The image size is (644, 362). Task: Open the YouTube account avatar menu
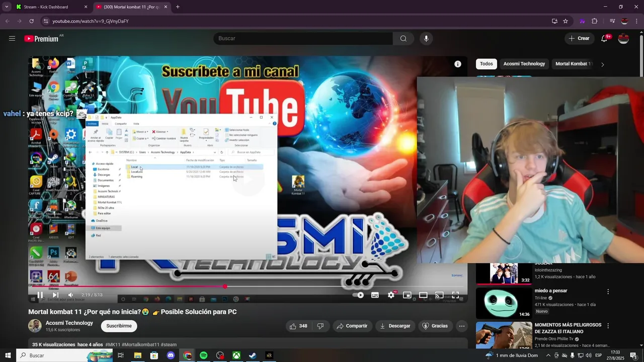coord(623,38)
